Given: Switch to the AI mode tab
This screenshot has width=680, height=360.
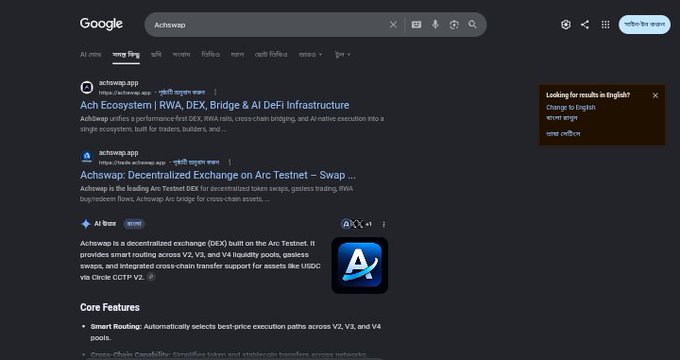Looking at the screenshot, I should pos(90,55).
